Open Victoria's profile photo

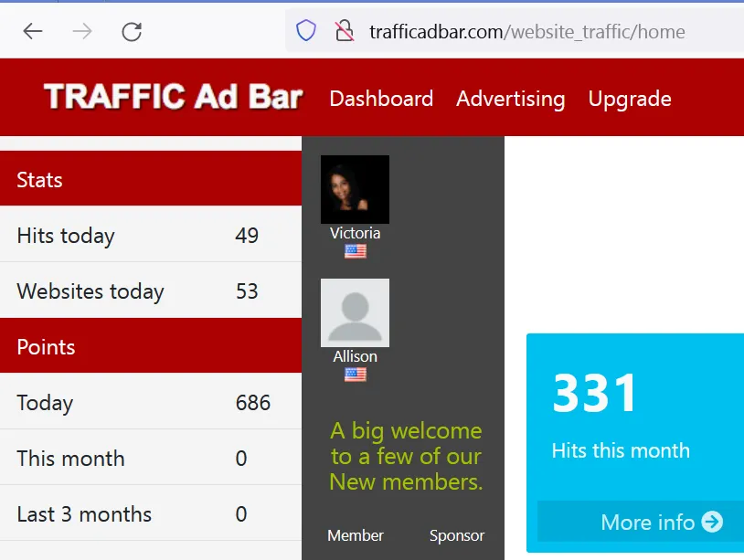(x=355, y=189)
